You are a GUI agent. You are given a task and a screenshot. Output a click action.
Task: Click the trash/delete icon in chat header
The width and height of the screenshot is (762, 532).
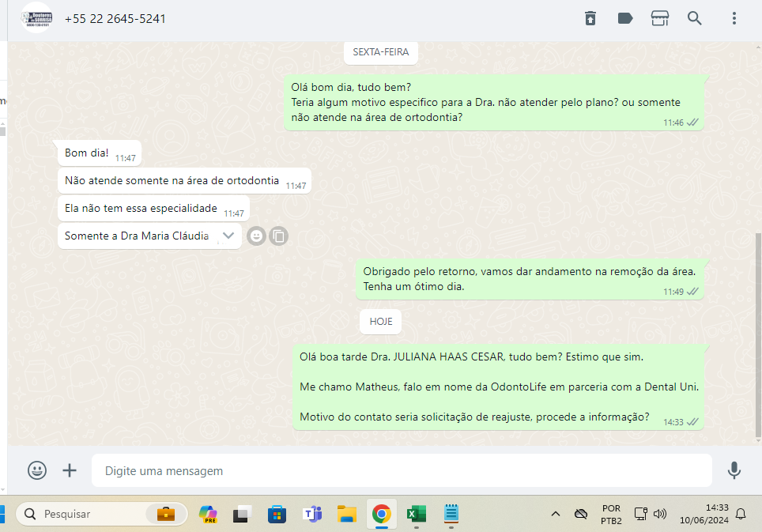coord(590,18)
